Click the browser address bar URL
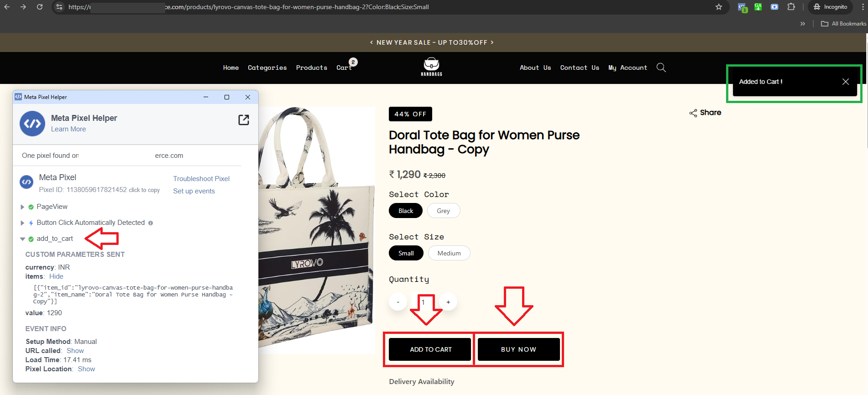 249,7
